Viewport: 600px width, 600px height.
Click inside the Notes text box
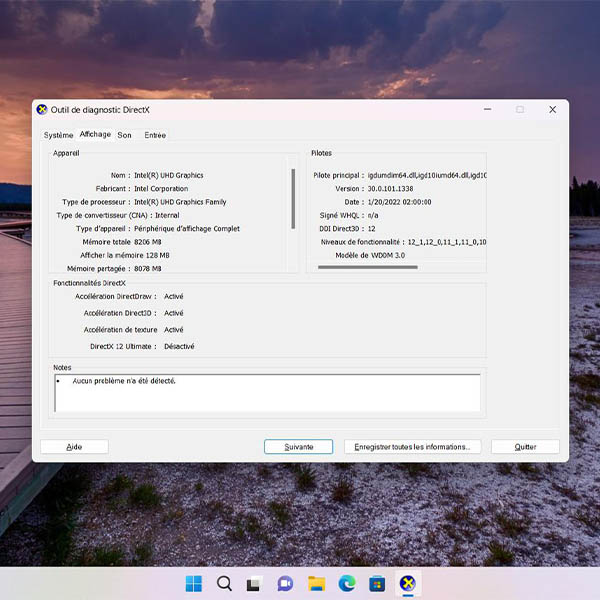(x=267, y=392)
